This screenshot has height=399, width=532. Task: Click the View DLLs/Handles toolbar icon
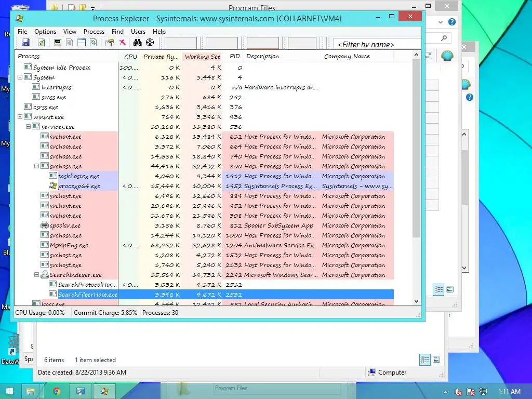point(94,43)
